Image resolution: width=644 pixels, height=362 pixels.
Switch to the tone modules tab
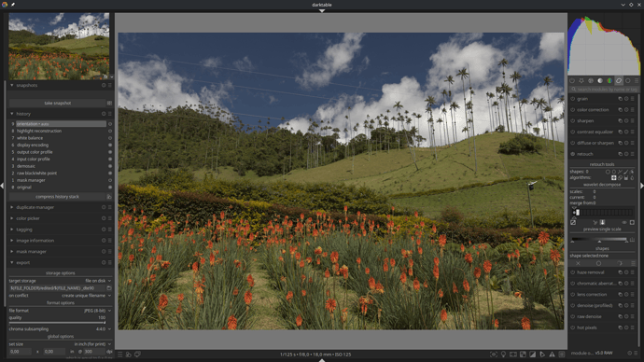click(x=600, y=81)
